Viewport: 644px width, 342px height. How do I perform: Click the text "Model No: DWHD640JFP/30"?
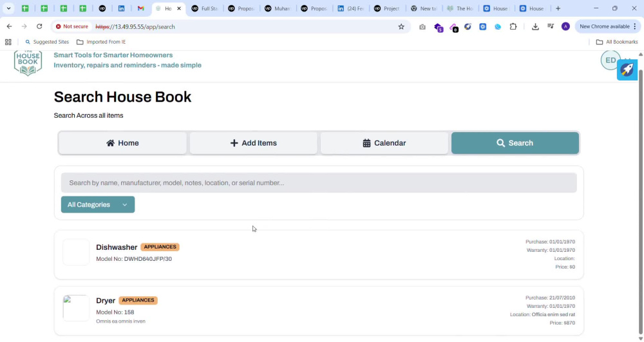[x=134, y=259]
